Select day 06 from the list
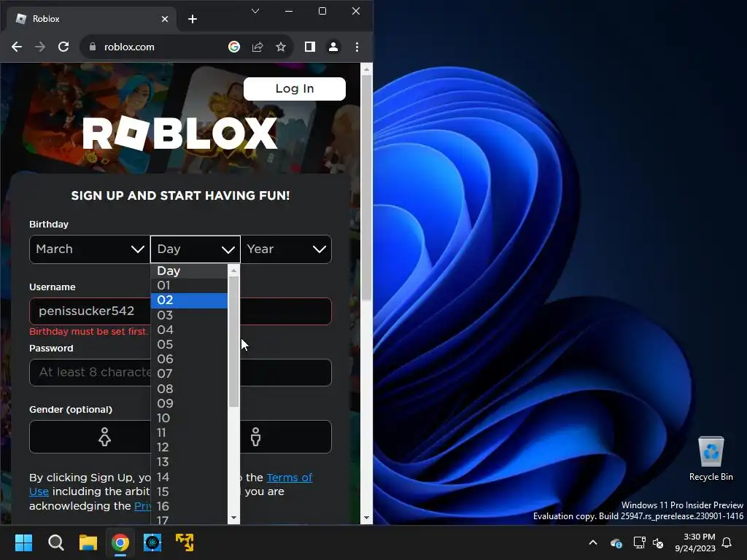The width and height of the screenshot is (747, 560). click(x=189, y=359)
